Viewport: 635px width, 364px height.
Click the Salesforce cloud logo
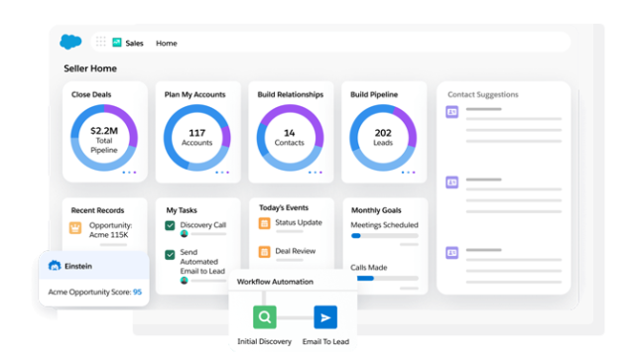pyautogui.click(x=70, y=42)
